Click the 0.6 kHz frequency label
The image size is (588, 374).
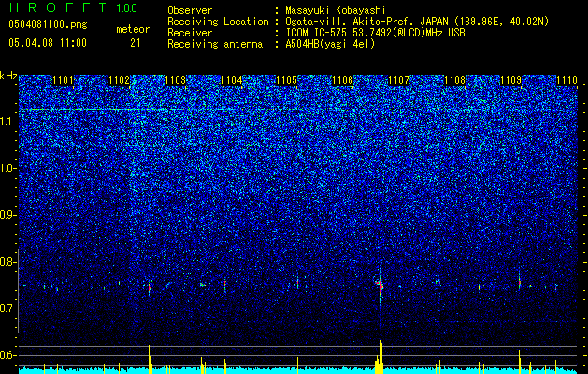pyautogui.click(x=7, y=355)
